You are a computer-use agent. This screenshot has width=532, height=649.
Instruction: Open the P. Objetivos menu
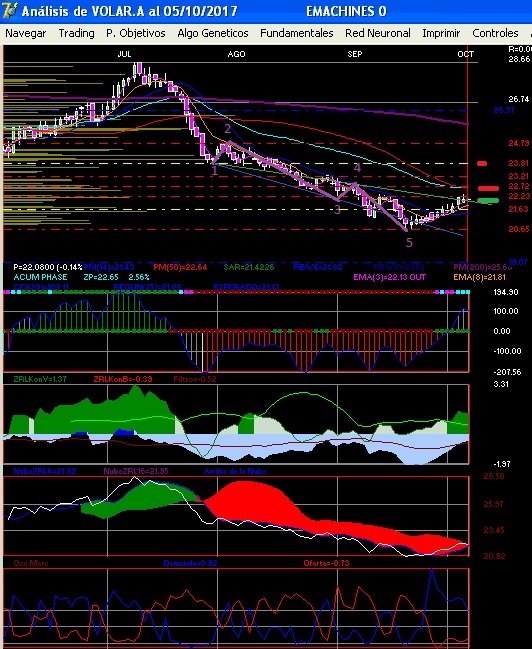(x=136, y=33)
